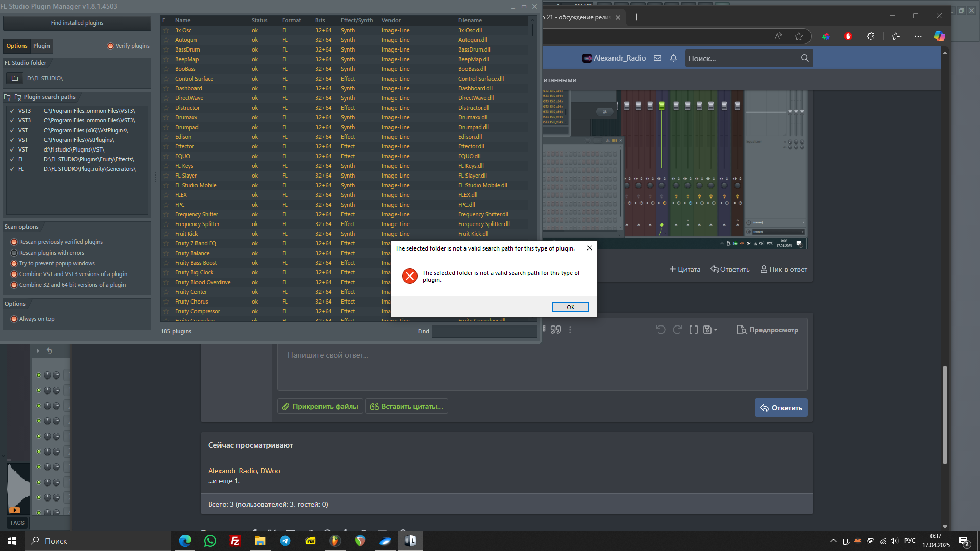980x551 pixels.
Task: Click the Find plugin search field
Action: tap(484, 331)
